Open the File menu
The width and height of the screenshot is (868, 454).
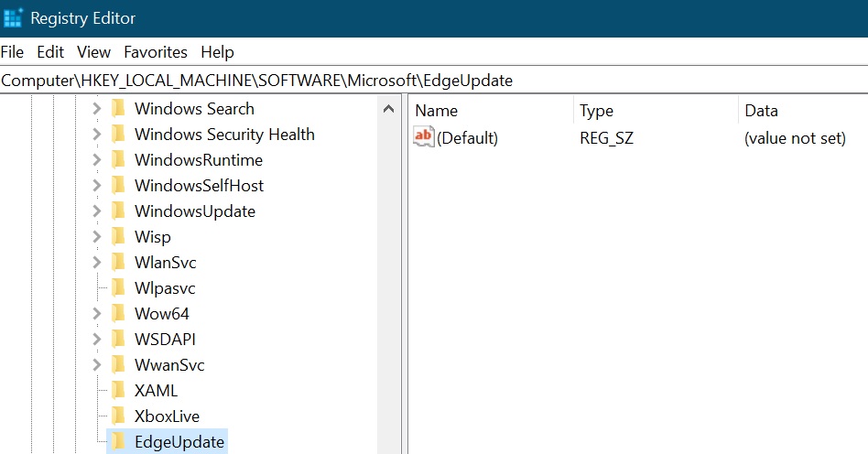point(12,52)
